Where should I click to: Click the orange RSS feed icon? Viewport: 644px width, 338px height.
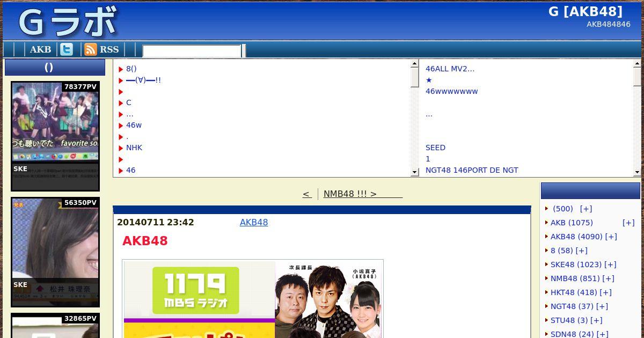[x=91, y=49]
